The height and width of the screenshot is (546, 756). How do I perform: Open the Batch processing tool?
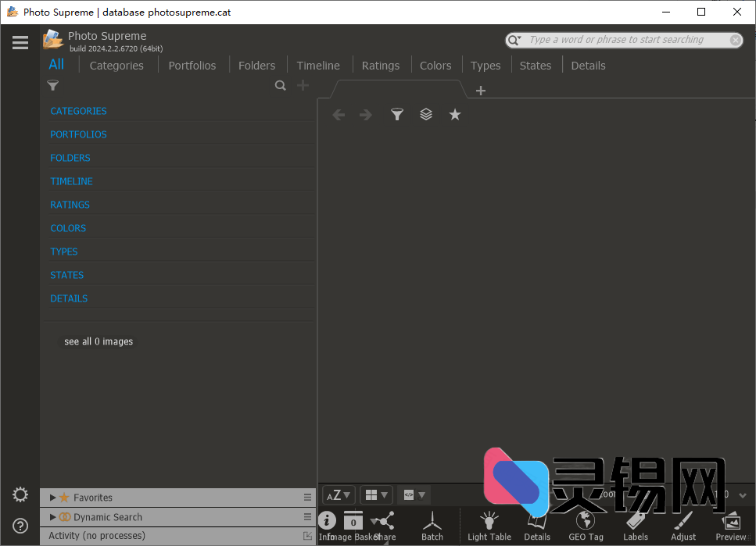pyautogui.click(x=432, y=523)
